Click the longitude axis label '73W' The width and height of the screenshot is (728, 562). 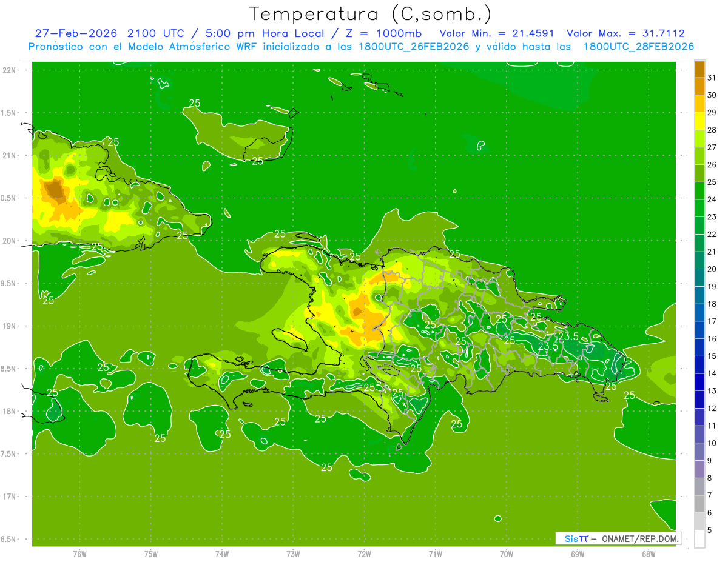(293, 554)
